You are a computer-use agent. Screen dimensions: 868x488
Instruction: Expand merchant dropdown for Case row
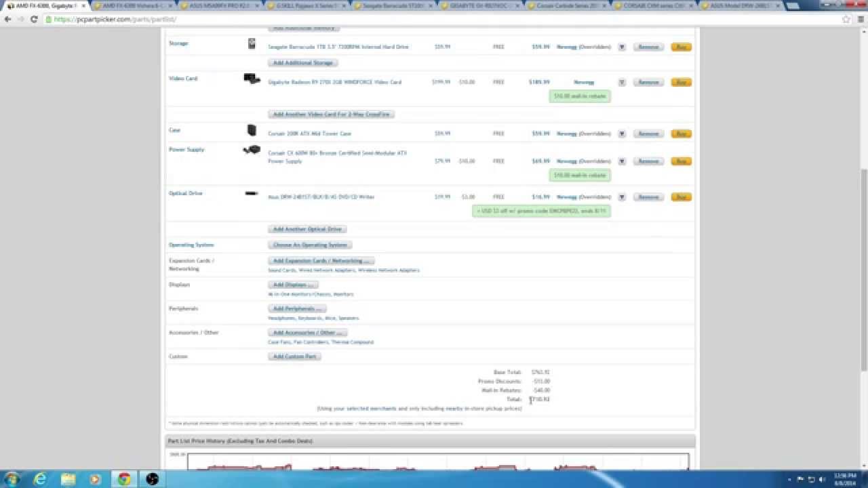point(622,134)
